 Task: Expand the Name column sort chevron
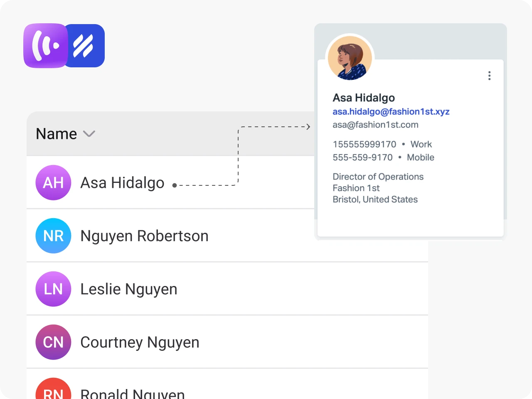point(89,134)
